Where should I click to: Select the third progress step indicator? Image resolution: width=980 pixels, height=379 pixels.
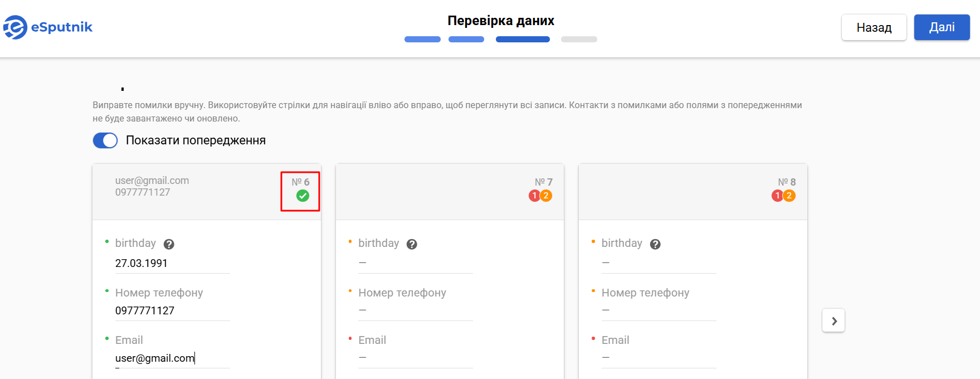point(522,39)
